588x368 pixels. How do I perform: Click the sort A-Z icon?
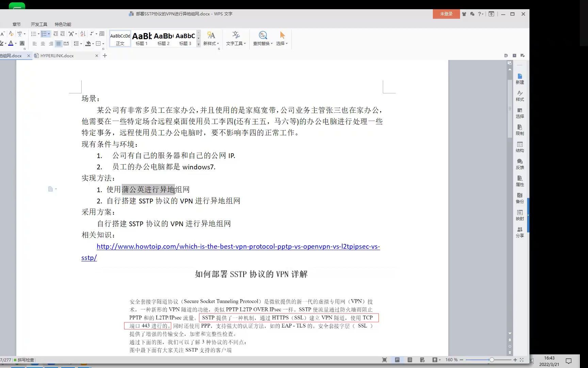[83, 34]
